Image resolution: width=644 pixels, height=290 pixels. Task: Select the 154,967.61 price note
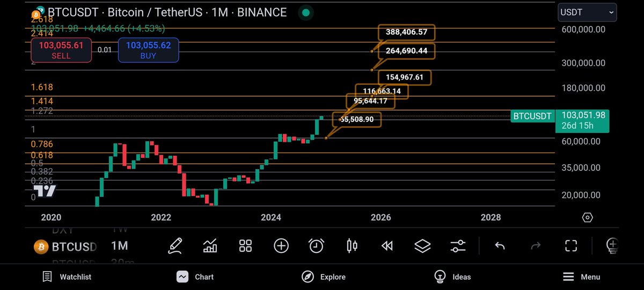pos(404,77)
